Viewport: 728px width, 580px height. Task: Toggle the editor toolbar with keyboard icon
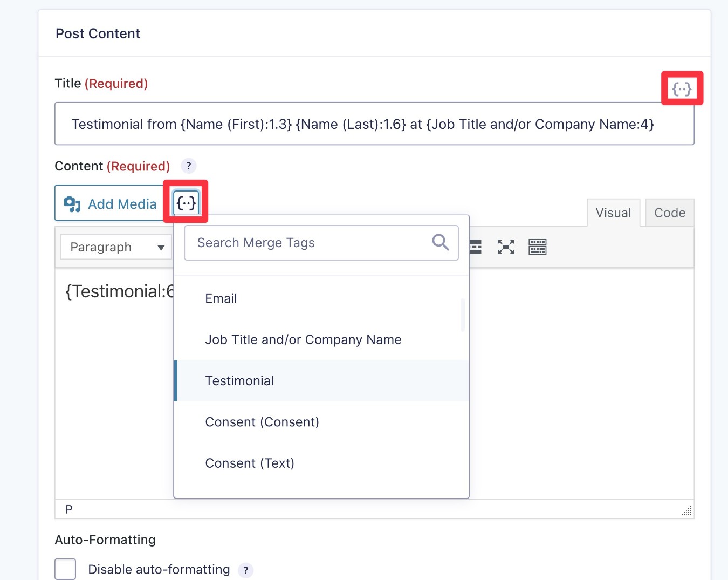[x=537, y=247]
